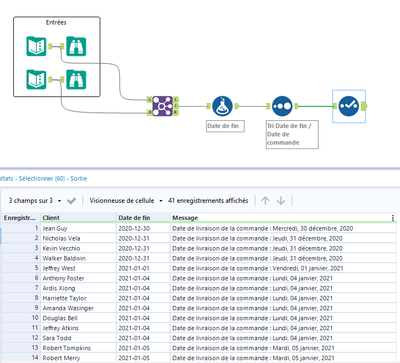Select the top Browse binoculars tool
Viewport: 400px width, 363px height.
[x=76, y=46]
